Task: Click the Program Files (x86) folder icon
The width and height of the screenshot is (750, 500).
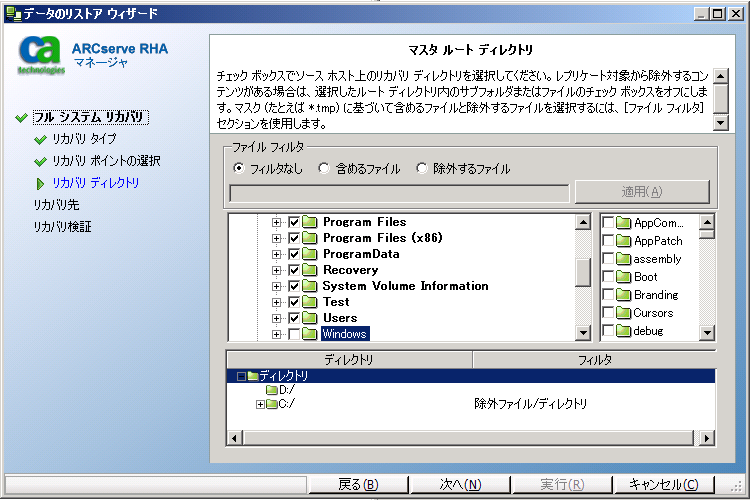Action: tap(309, 238)
